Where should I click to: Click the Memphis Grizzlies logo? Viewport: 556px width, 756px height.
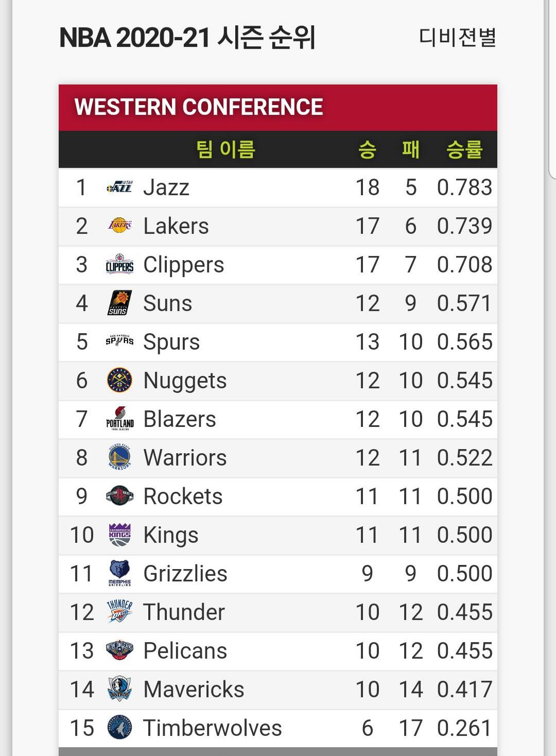pyautogui.click(x=119, y=573)
